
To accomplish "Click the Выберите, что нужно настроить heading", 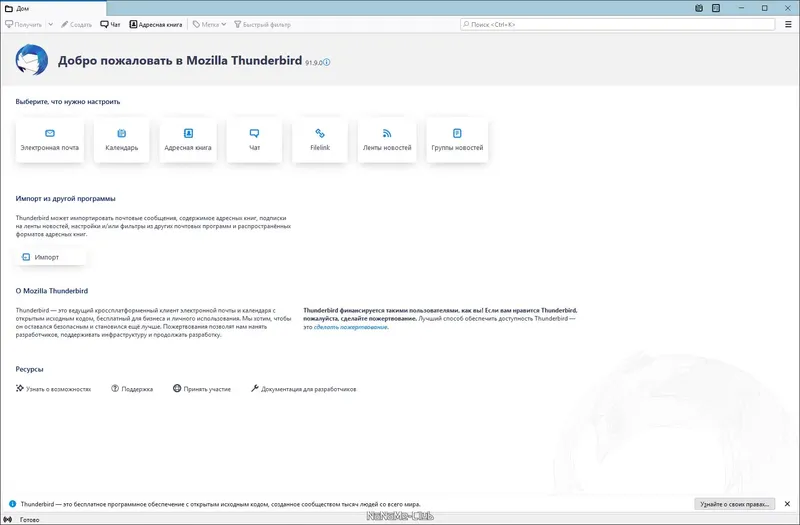I will tap(68, 102).
